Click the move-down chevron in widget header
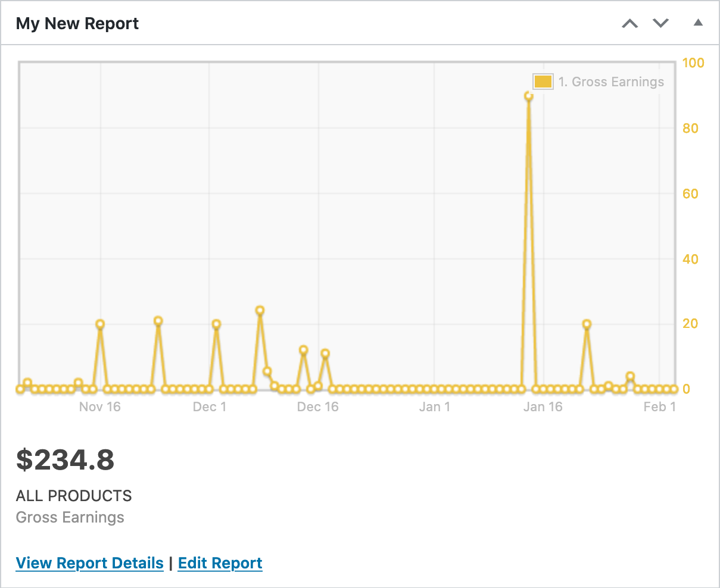The image size is (720, 588). [x=660, y=24]
